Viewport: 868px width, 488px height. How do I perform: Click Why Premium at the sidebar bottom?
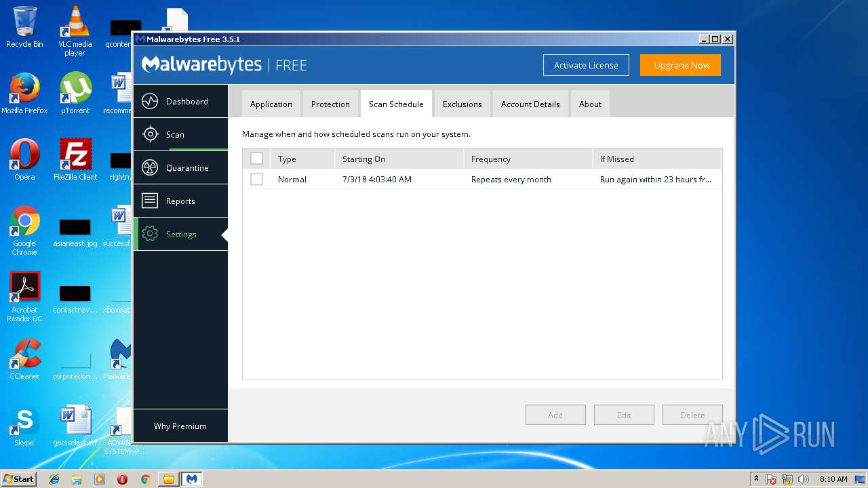point(180,426)
